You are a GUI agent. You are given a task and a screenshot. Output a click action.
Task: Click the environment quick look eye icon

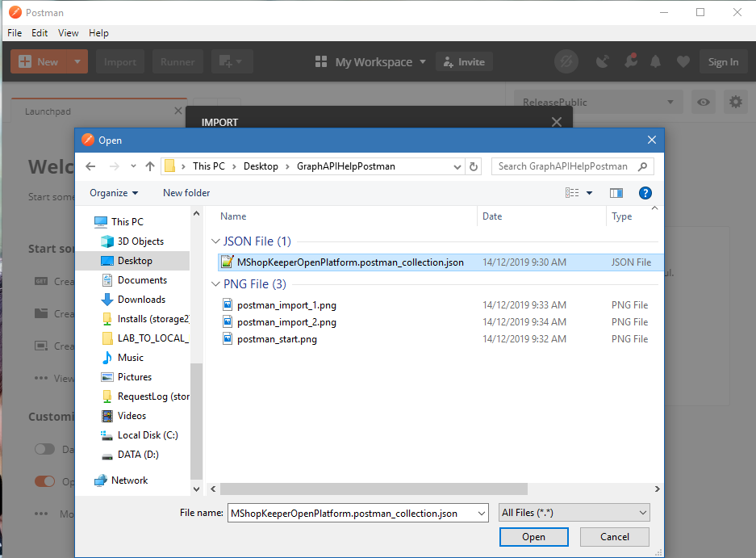click(x=704, y=102)
